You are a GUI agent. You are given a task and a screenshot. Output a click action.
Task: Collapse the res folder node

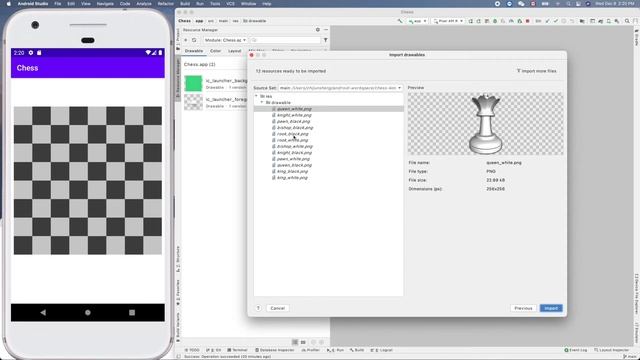coord(256,96)
